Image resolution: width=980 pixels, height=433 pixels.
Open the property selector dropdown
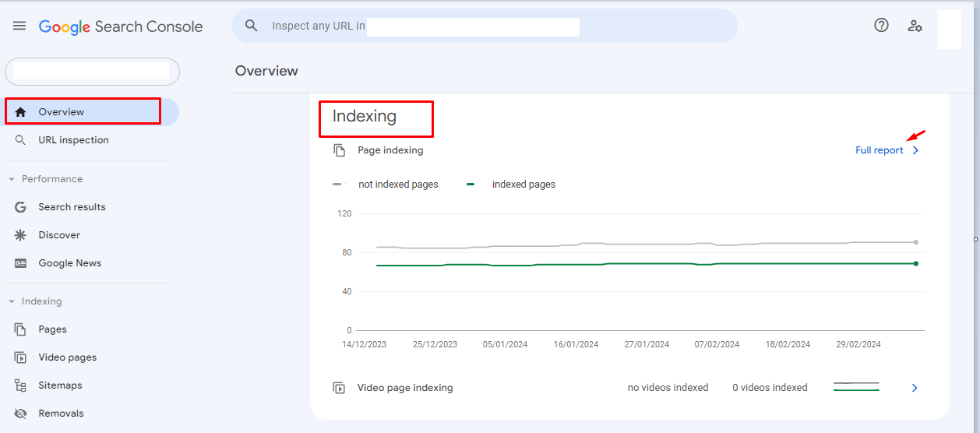pyautogui.click(x=92, y=72)
